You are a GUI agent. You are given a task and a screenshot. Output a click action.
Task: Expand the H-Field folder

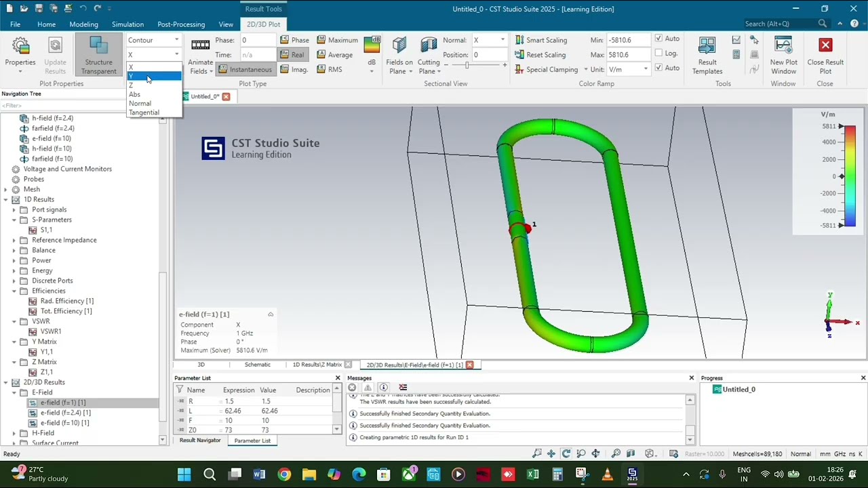coord(14,433)
